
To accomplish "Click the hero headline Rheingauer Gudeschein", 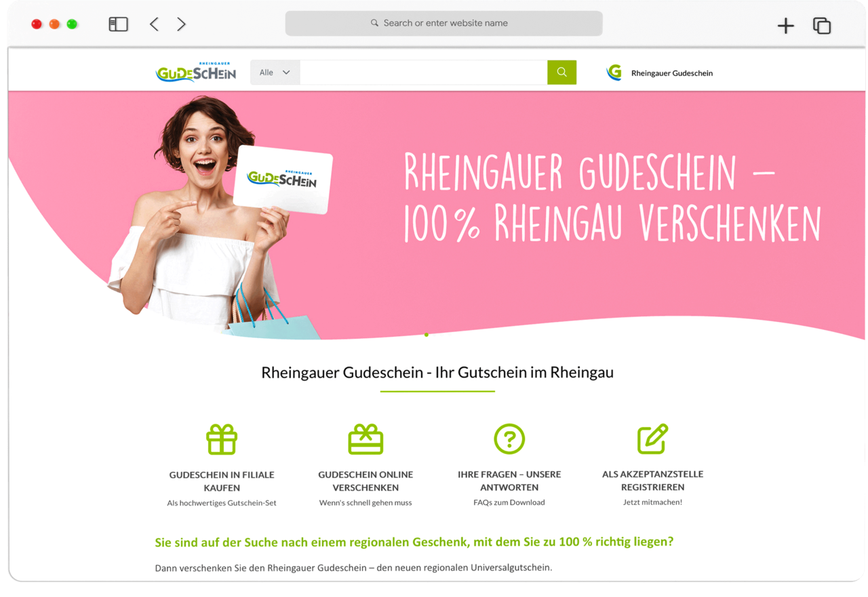I will pyautogui.click(x=612, y=198).
